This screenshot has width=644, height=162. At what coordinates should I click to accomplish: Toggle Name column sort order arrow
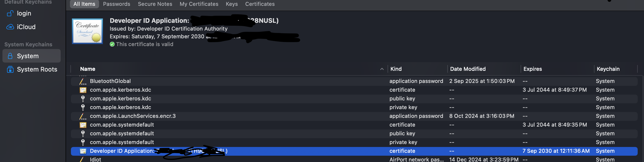tap(382, 69)
